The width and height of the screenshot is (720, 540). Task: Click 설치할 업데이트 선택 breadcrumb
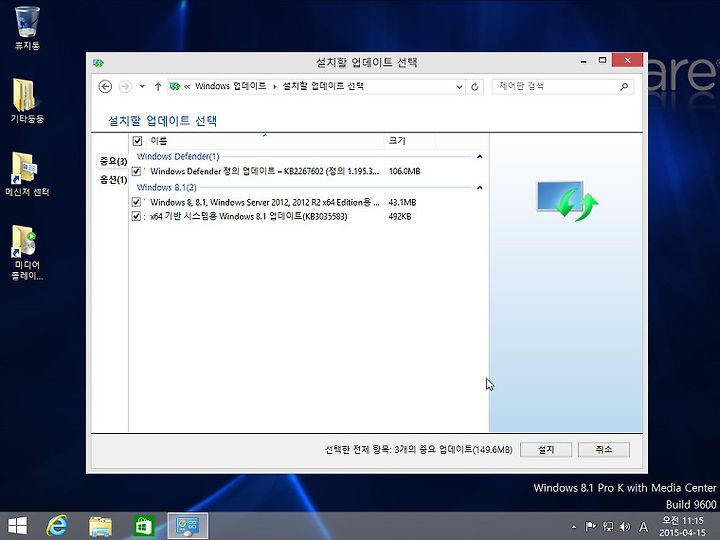323,86
